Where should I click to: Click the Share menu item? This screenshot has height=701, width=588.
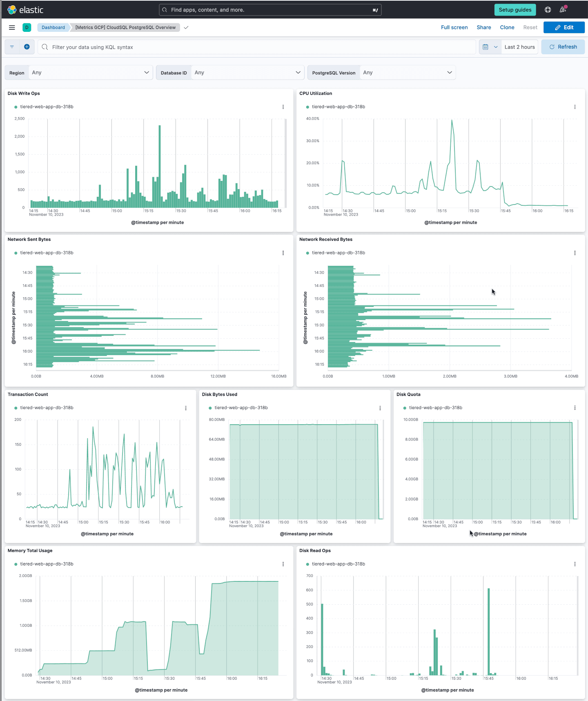[x=484, y=27]
